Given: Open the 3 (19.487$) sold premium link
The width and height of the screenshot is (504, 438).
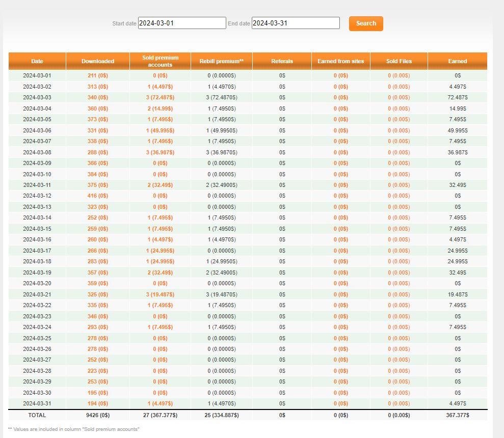Looking at the screenshot, I should tap(160, 294).
